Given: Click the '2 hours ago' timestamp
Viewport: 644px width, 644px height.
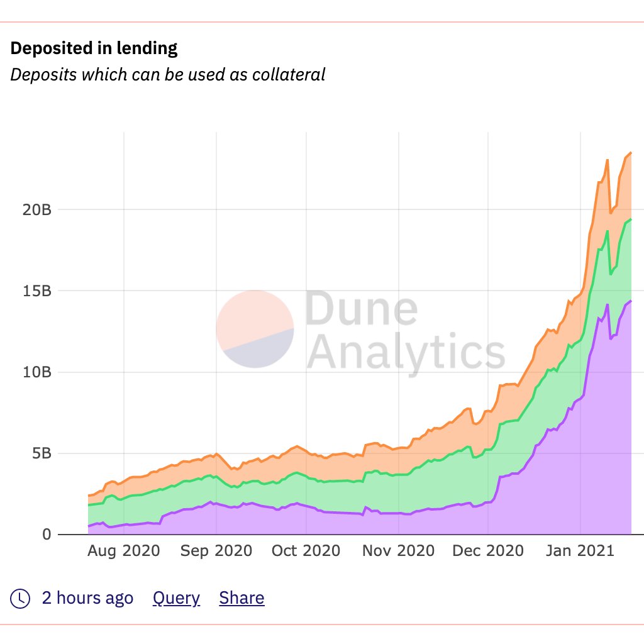Looking at the screenshot, I should click(87, 598).
